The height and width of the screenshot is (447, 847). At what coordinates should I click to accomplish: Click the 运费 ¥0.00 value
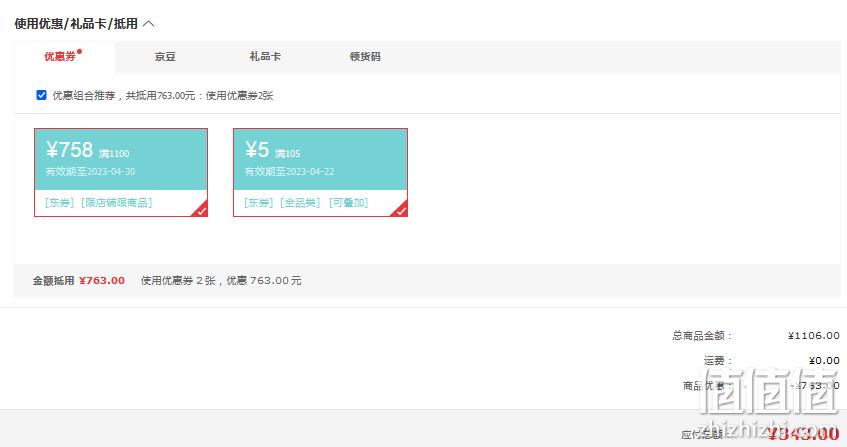click(x=824, y=361)
